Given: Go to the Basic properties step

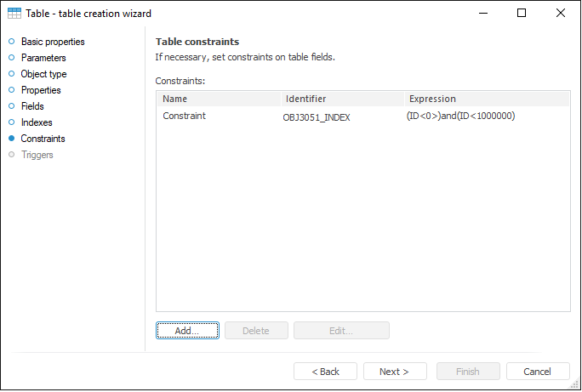Looking at the screenshot, I should point(53,42).
